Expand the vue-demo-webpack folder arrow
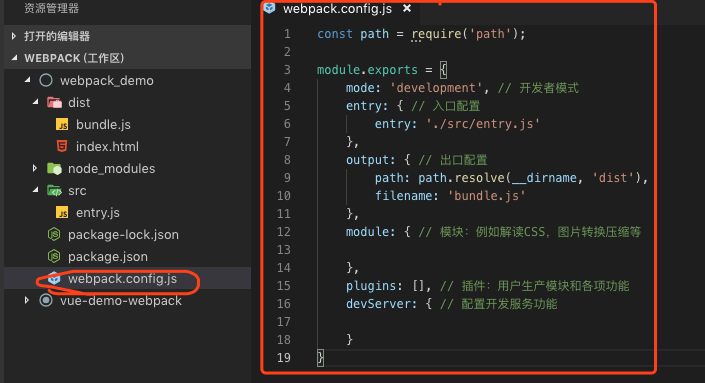 27,300
